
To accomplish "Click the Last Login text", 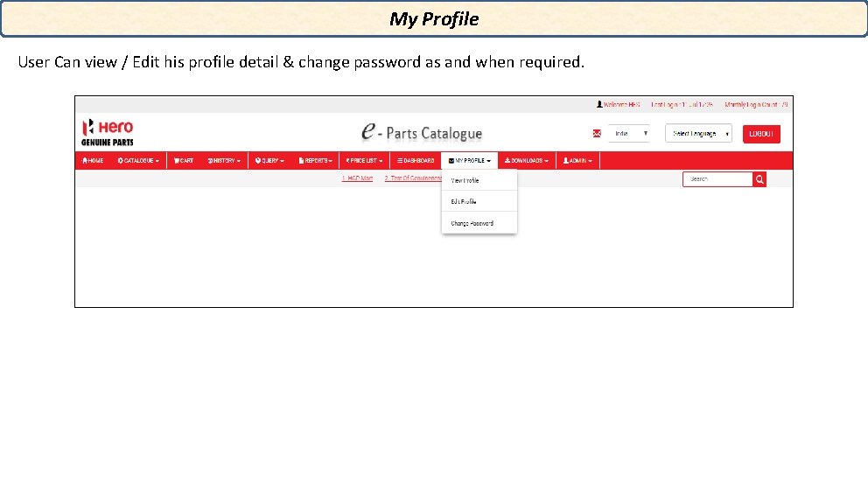I will [682, 104].
